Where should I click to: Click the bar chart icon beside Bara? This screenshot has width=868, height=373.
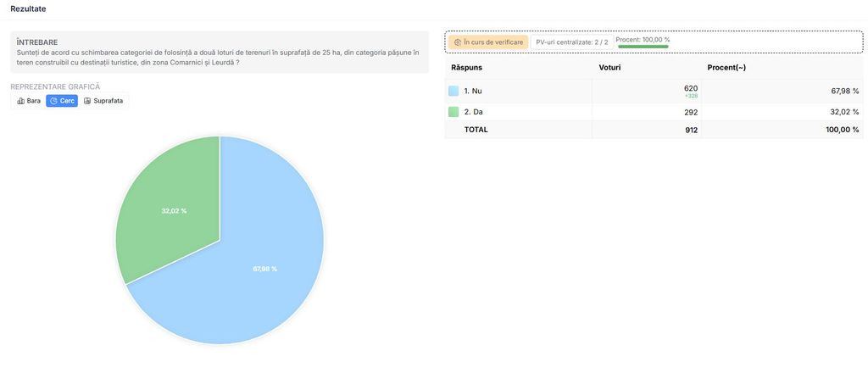[20, 101]
